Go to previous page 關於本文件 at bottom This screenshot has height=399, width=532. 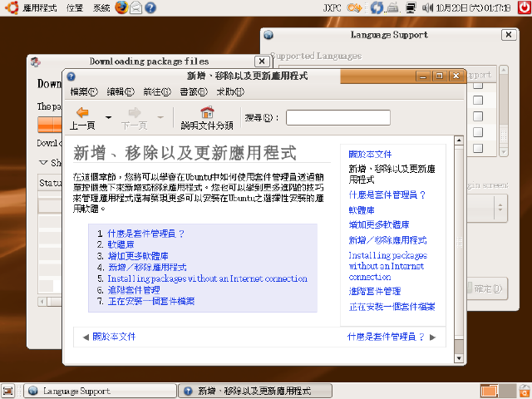114,337
